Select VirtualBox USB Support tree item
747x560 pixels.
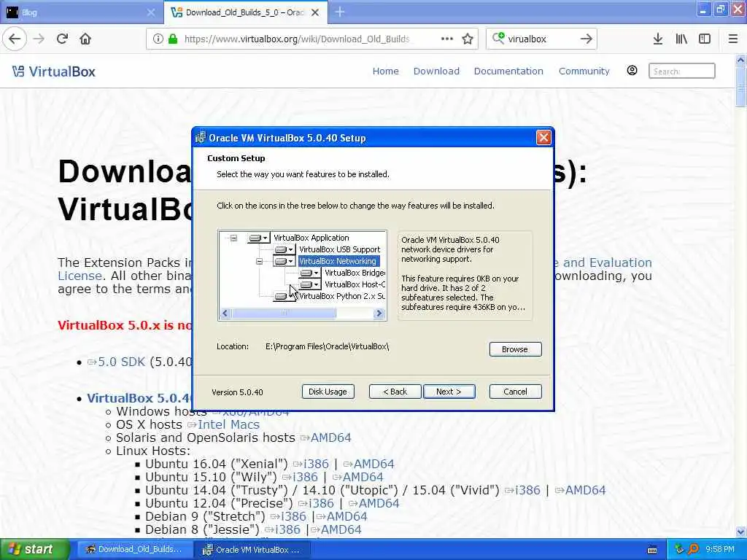point(340,249)
